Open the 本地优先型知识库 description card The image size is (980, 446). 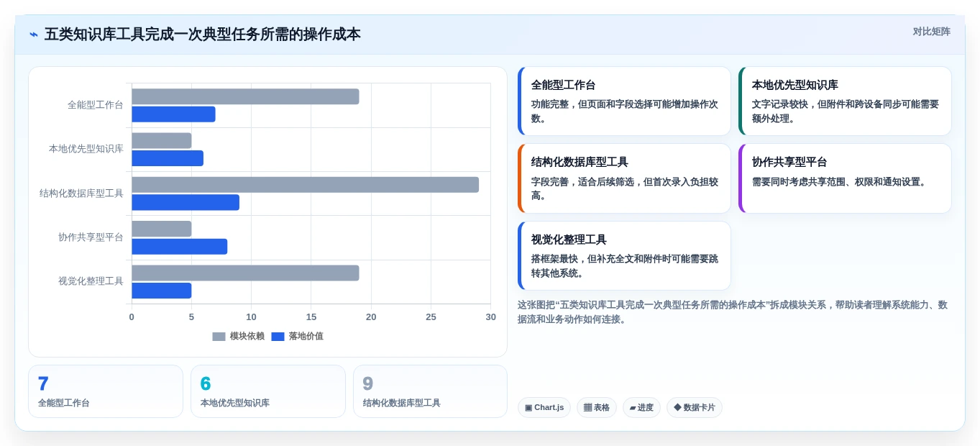click(x=845, y=101)
